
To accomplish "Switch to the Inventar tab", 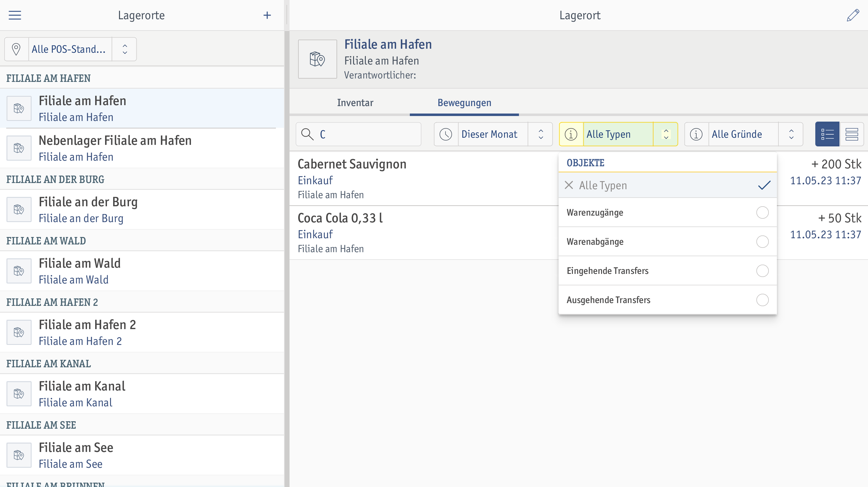I will pyautogui.click(x=355, y=103).
